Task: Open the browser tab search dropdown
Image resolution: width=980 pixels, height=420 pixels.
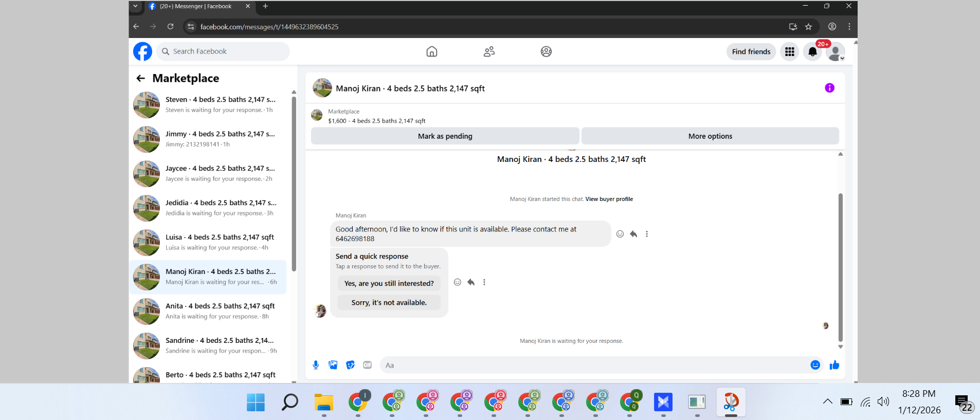Action: coord(135,6)
